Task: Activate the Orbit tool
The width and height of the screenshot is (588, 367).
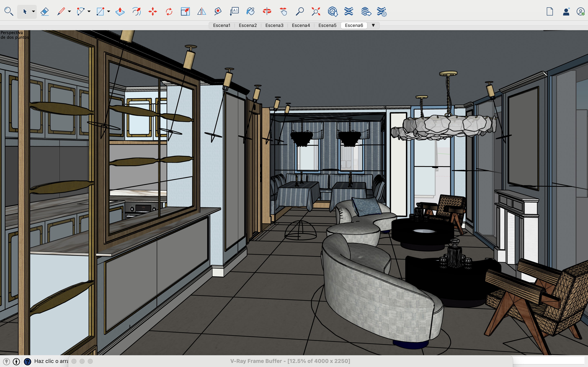Action: pos(267,11)
